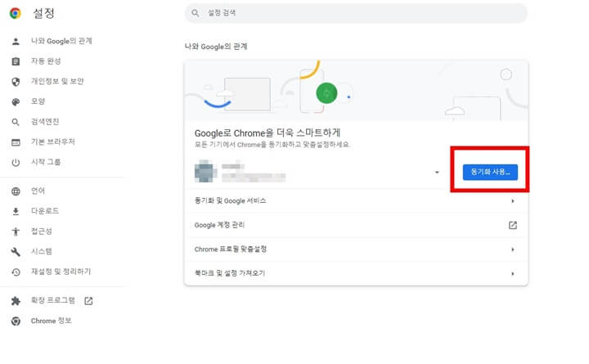Click the external link icon next to 확장 프로그램
The image size is (589, 364).
pyautogui.click(x=88, y=301)
